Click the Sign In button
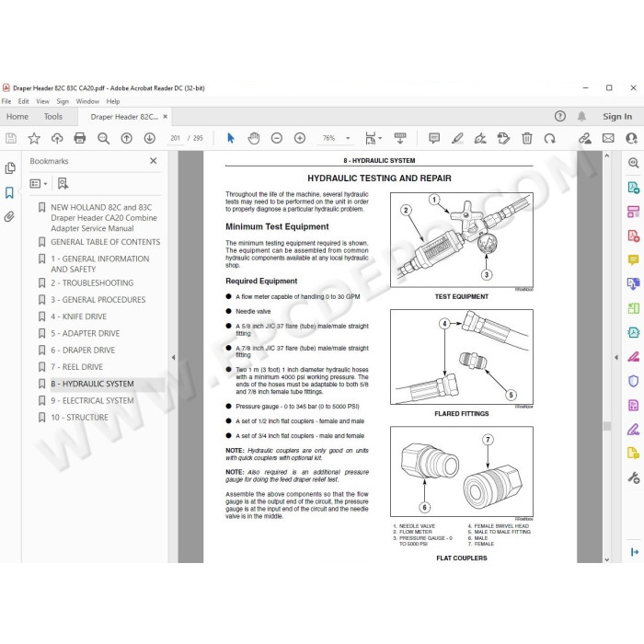This screenshot has height=644, width=644. click(617, 116)
